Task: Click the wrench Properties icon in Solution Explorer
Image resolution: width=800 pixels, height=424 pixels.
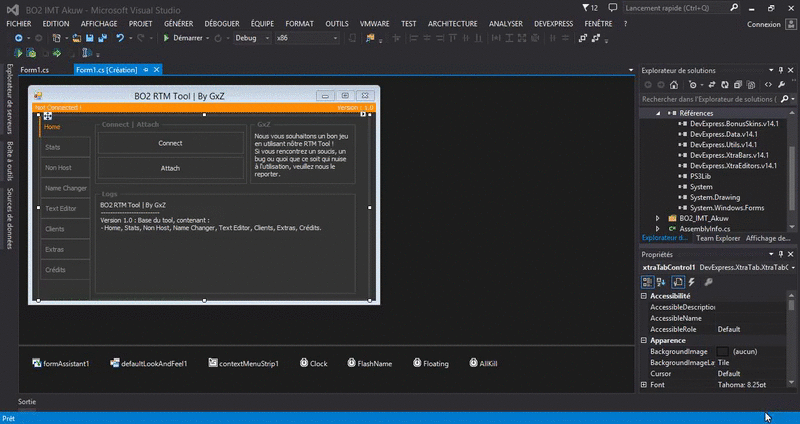Action: (781, 85)
